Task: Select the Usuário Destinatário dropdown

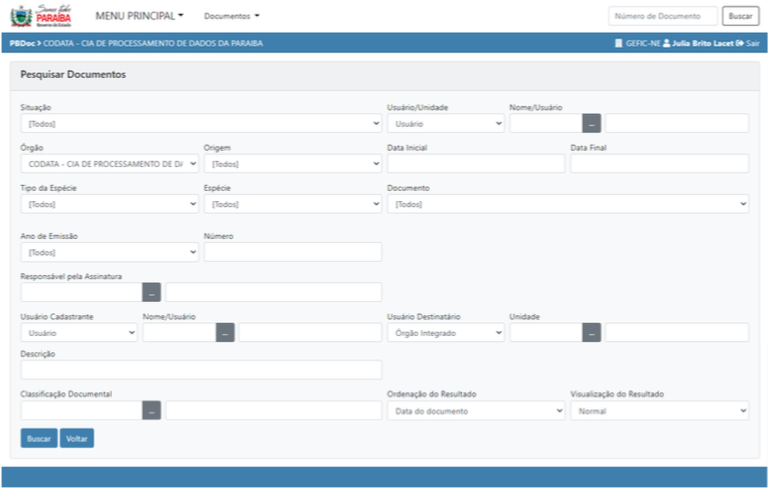Action: 445,333
